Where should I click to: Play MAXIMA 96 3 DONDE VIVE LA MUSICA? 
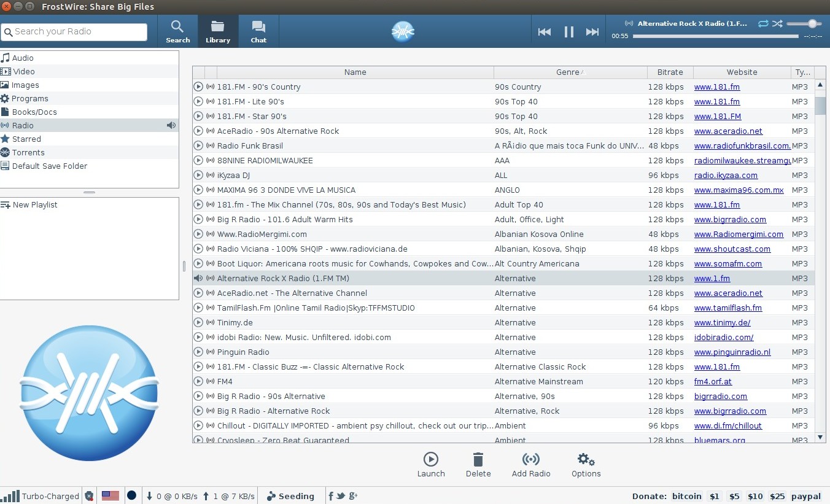pyautogui.click(x=198, y=190)
